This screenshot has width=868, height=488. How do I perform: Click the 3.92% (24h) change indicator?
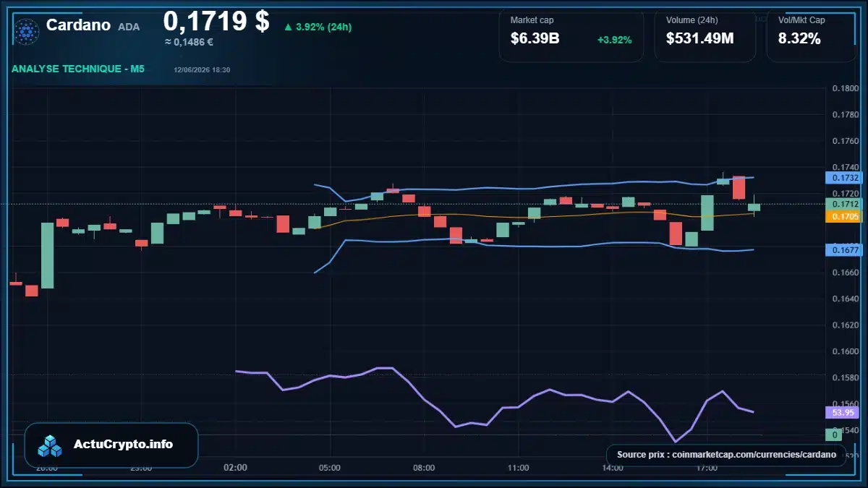click(x=318, y=27)
